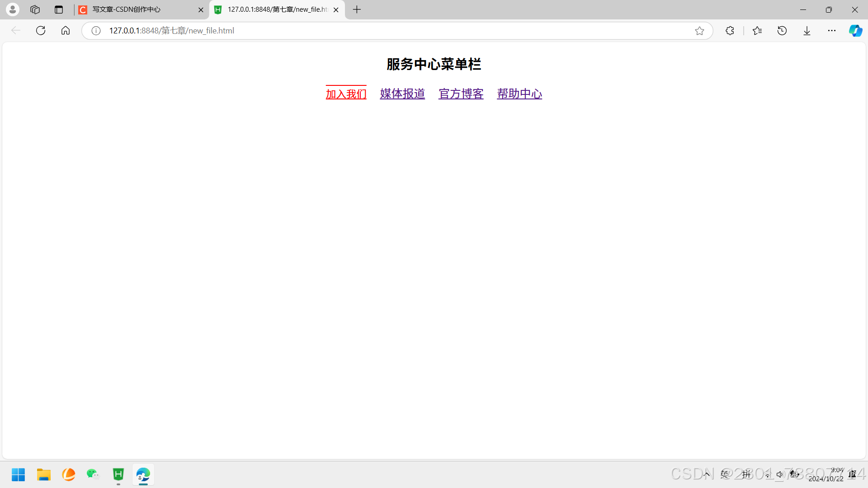Expand hidden system tray icons chevron
This screenshot has height=488, width=868.
[x=707, y=474]
